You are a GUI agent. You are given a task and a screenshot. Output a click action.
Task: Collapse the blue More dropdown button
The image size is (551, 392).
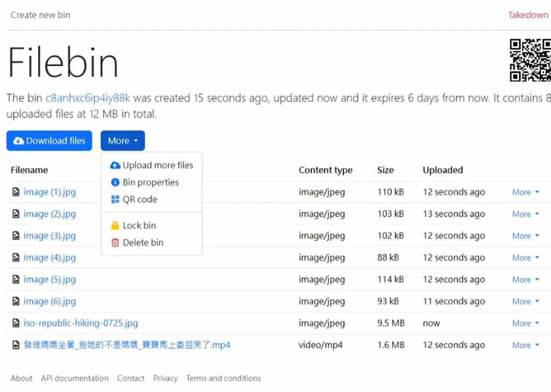pos(123,141)
